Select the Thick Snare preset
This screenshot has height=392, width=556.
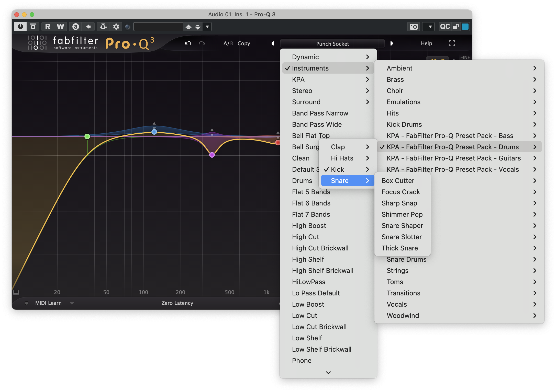(400, 248)
